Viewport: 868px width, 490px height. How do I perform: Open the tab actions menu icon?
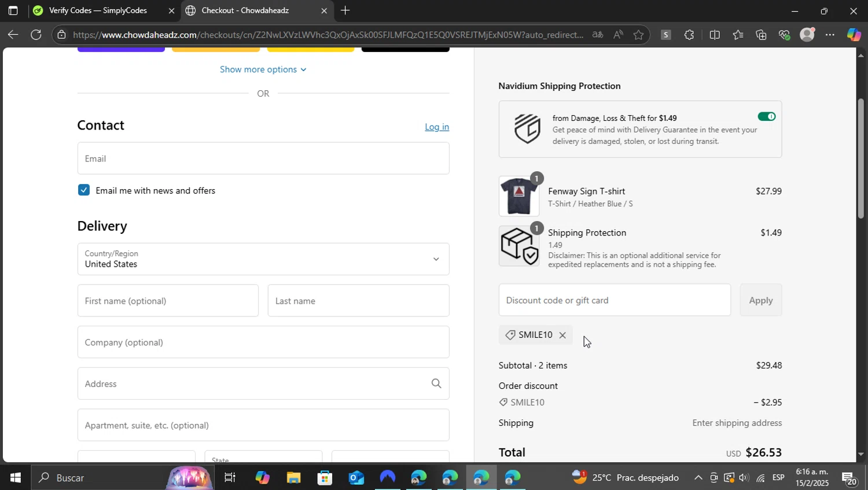pyautogui.click(x=13, y=10)
